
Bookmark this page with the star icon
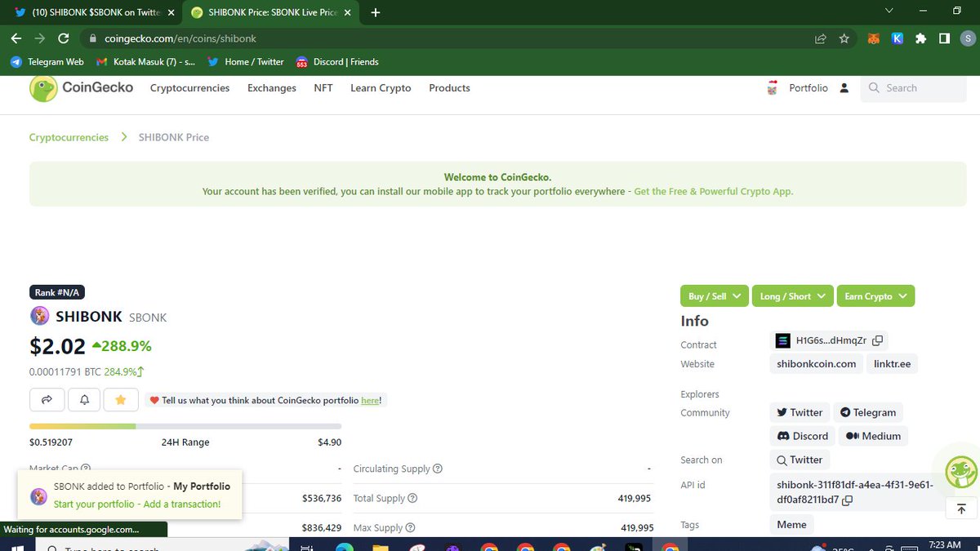tap(844, 38)
